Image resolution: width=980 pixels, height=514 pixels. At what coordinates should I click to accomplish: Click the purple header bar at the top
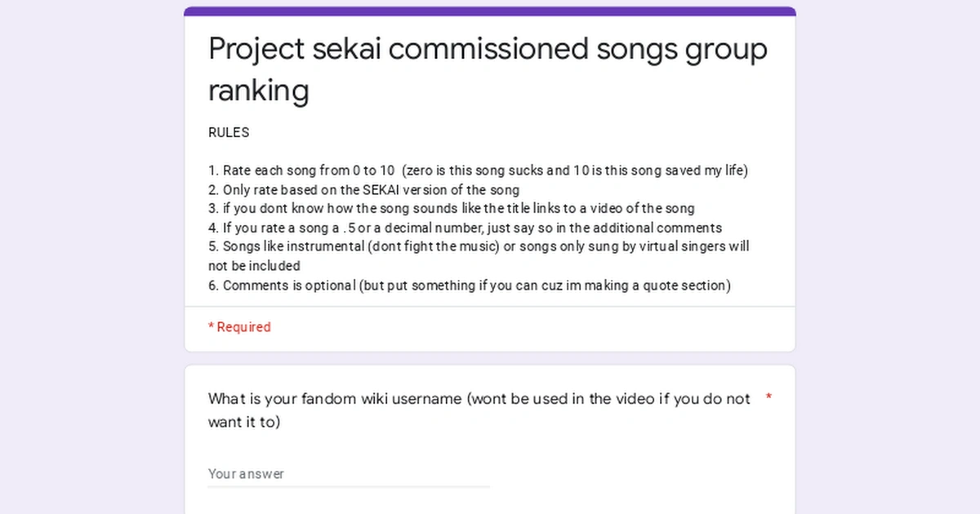coord(488,9)
